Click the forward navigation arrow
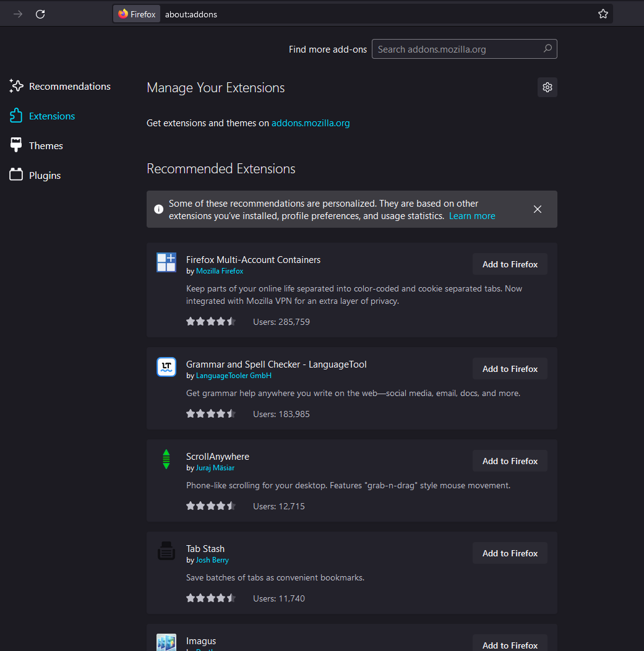Viewport: 644px width, 651px height. click(x=18, y=14)
